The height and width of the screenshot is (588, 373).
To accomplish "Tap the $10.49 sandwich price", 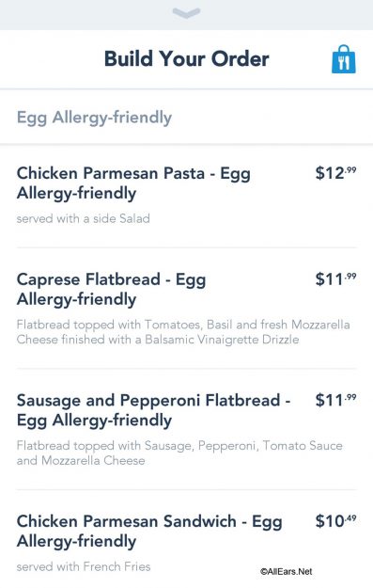I will click(335, 521).
